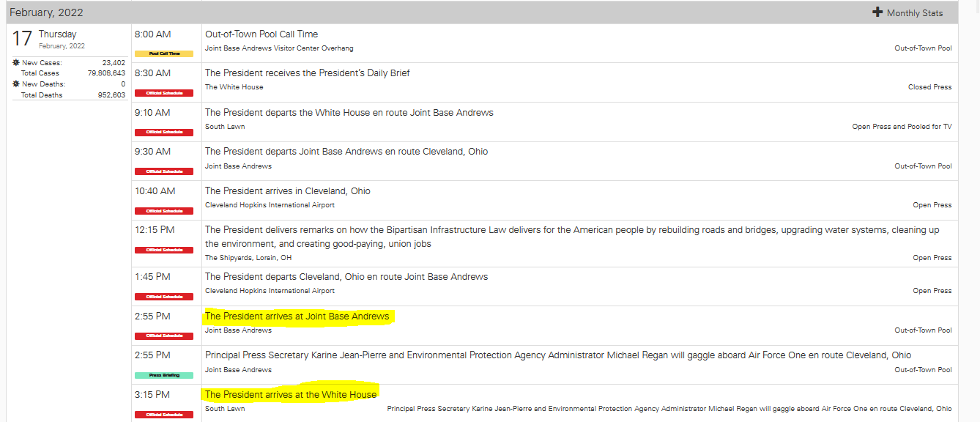Click the Official Schedule tag under 12:15 PM

click(x=164, y=250)
